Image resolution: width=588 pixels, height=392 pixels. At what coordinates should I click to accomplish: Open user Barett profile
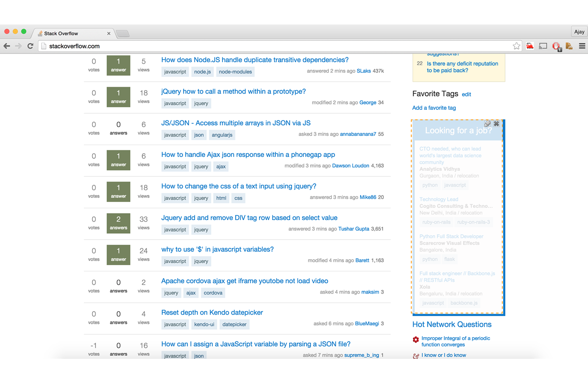[x=362, y=261]
